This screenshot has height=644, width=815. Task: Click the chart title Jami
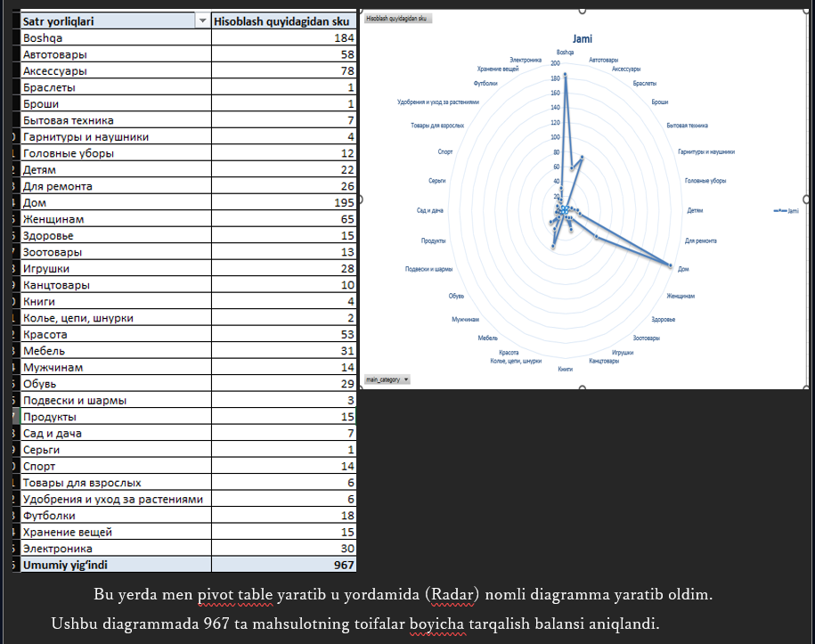coord(583,39)
